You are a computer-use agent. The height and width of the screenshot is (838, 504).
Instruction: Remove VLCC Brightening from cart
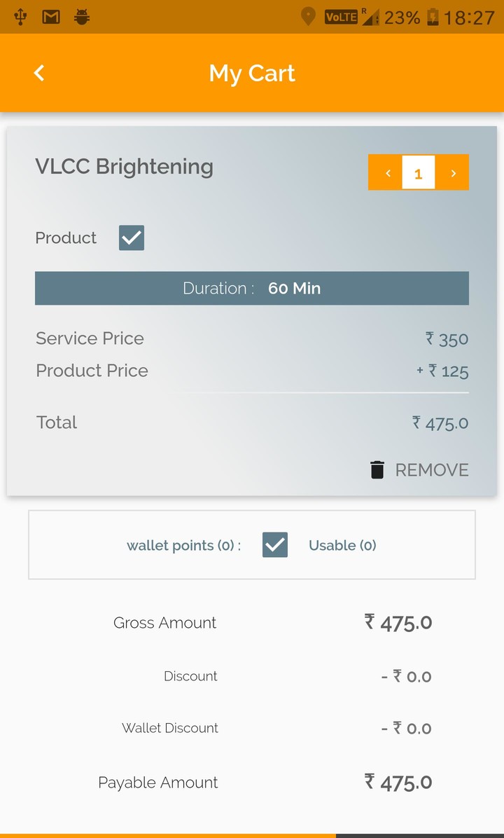[x=431, y=469]
